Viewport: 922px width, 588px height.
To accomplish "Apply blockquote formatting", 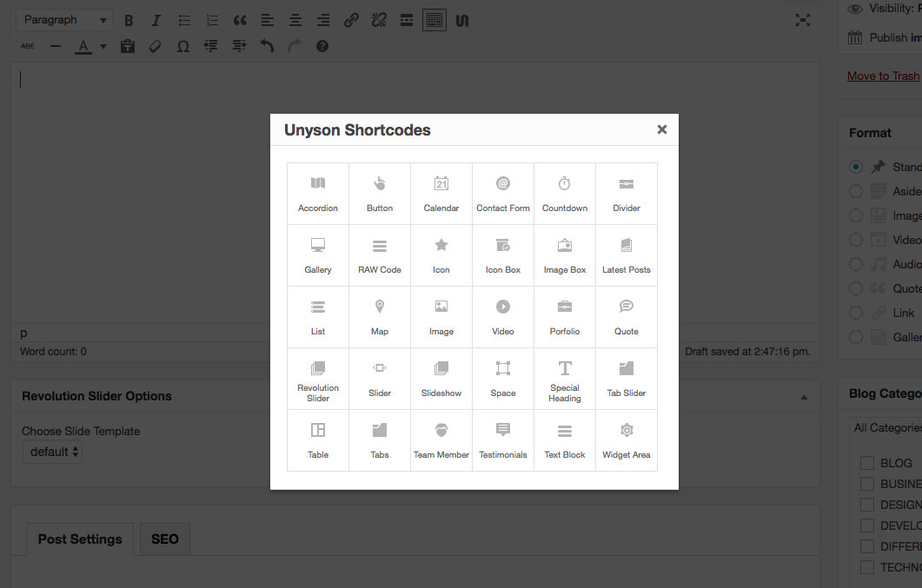I will [240, 21].
